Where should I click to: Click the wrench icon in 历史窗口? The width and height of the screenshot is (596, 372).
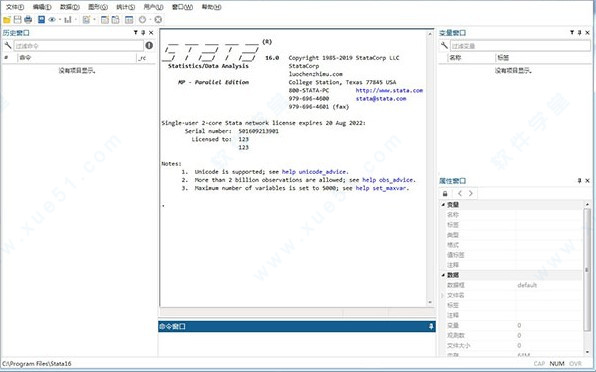pyautogui.click(x=8, y=46)
